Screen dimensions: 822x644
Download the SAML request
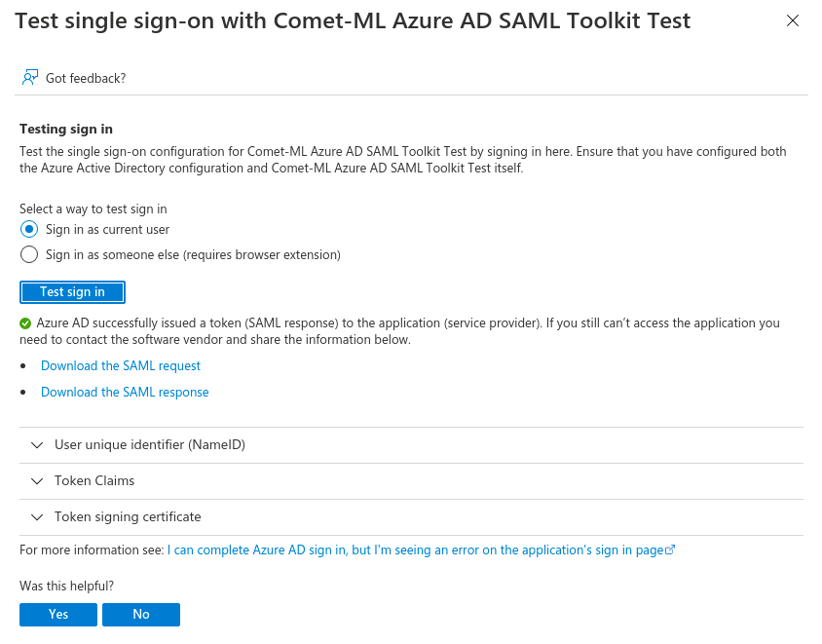coord(121,365)
